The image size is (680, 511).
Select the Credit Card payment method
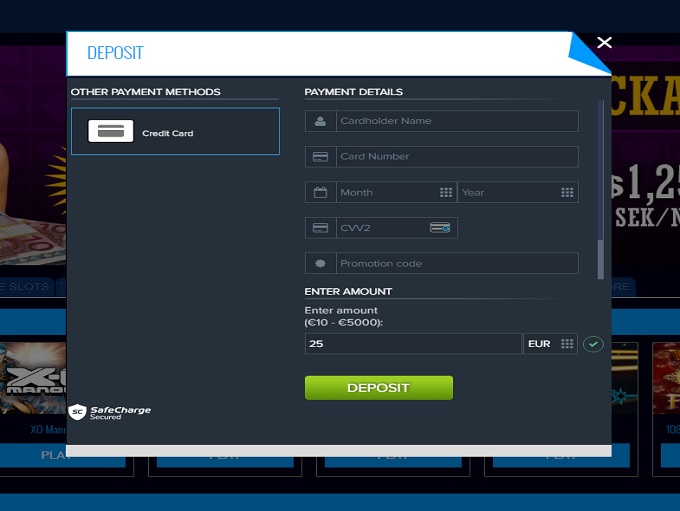tap(175, 132)
